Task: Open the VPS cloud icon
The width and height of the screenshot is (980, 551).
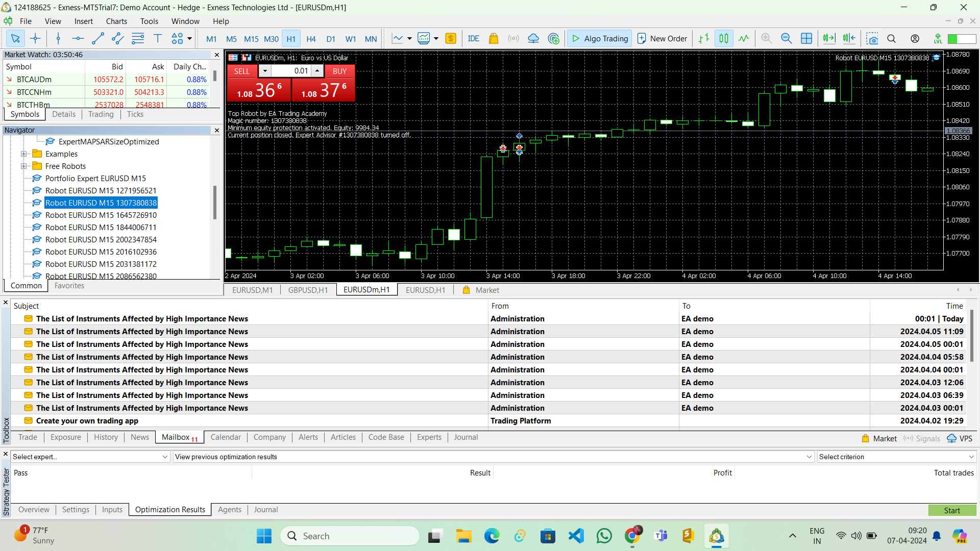Action: [533, 38]
